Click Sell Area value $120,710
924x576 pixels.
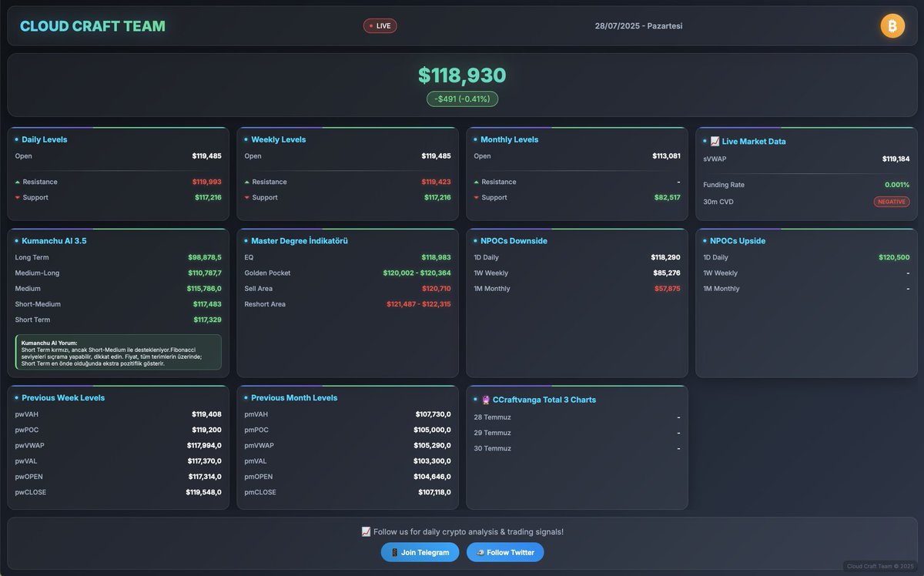tap(436, 288)
